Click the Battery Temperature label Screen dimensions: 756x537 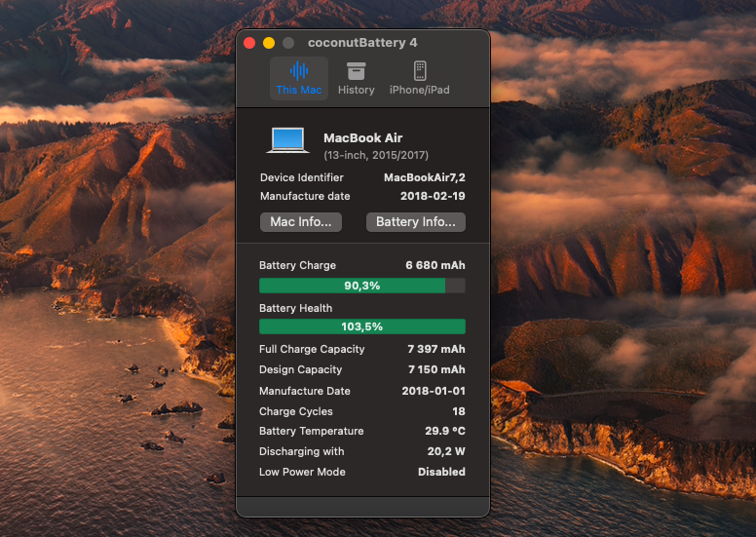tap(312, 431)
